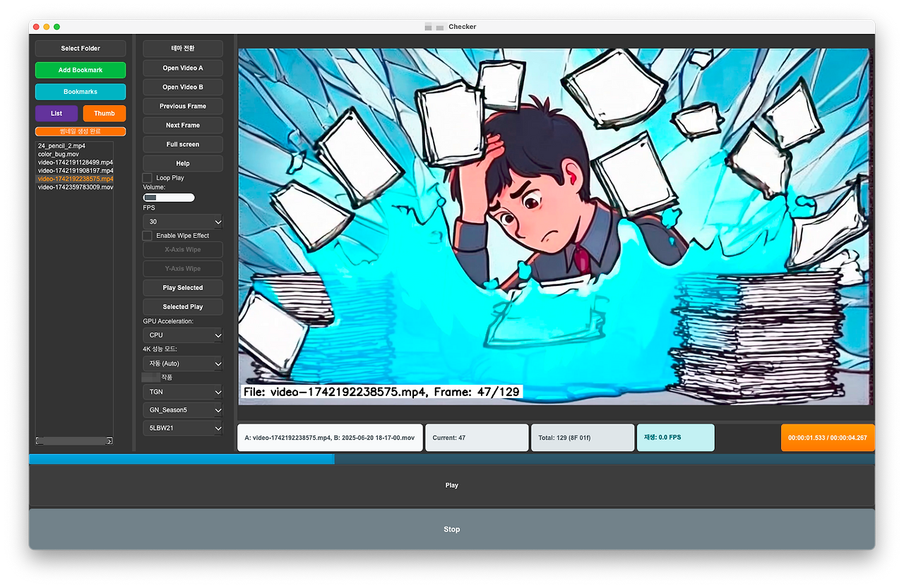This screenshot has height=588, width=904.
Task: Enter Full screen mode
Action: [x=183, y=144]
